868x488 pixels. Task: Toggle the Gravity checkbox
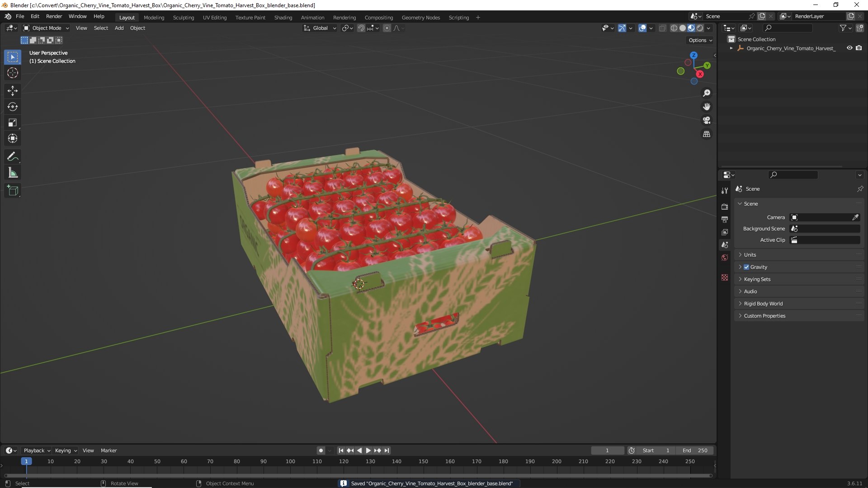point(746,267)
